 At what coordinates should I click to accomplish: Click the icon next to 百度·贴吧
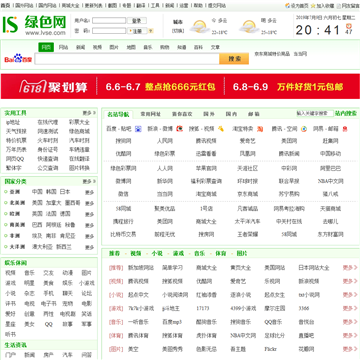point(138,129)
